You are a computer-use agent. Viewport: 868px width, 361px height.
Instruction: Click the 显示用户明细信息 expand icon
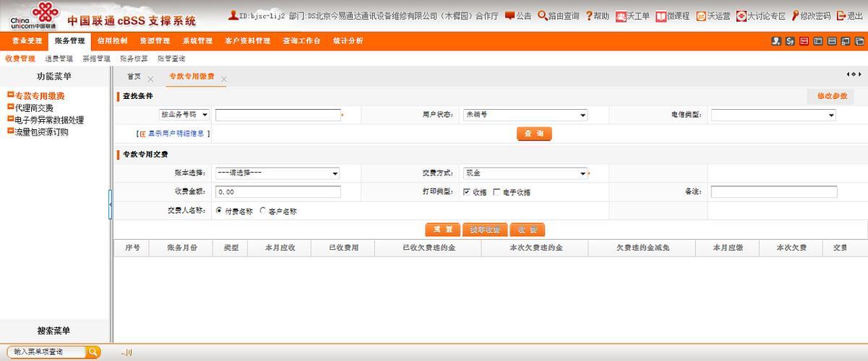(x=142, y=134)
